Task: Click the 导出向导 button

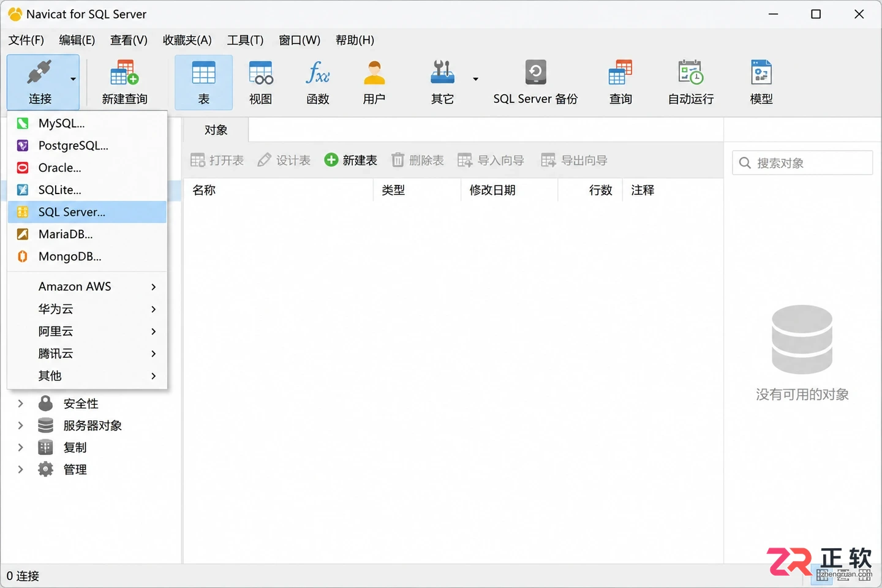Action: (x=575, y=160)
